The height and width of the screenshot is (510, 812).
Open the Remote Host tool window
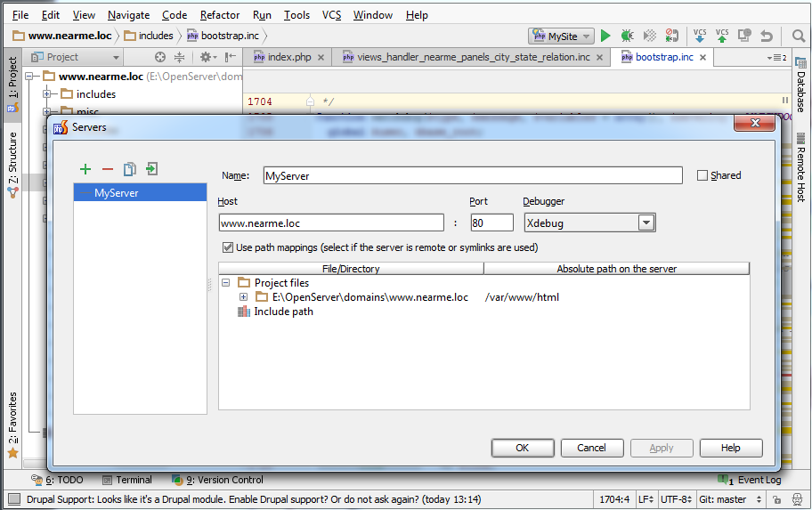800,167
